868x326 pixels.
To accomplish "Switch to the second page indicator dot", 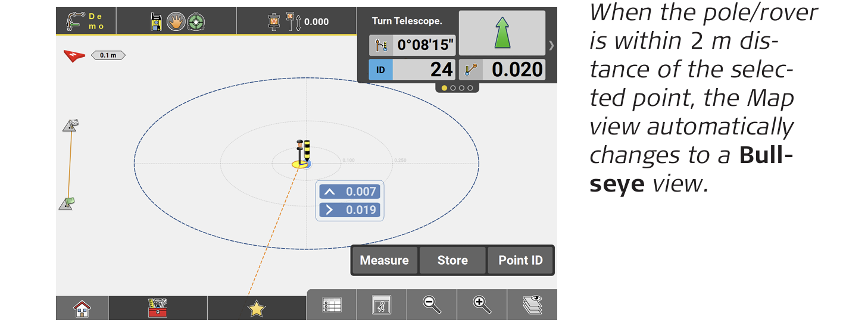I will coord(453,88).
